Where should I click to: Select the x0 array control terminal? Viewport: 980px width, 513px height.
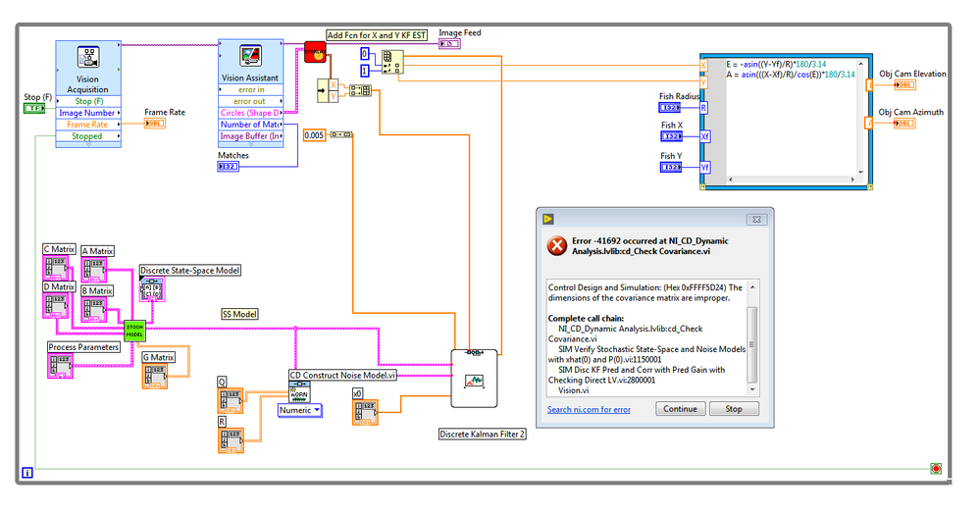365,413
